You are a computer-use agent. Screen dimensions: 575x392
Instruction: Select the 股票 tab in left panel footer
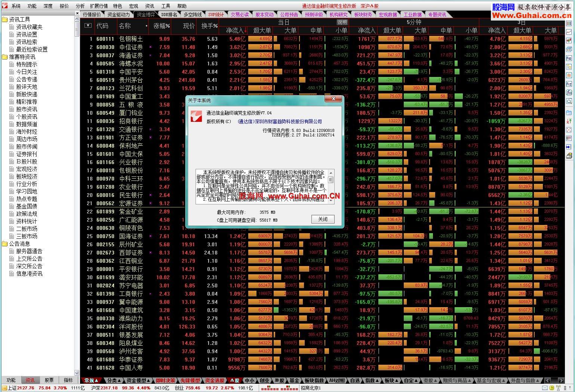49,380
